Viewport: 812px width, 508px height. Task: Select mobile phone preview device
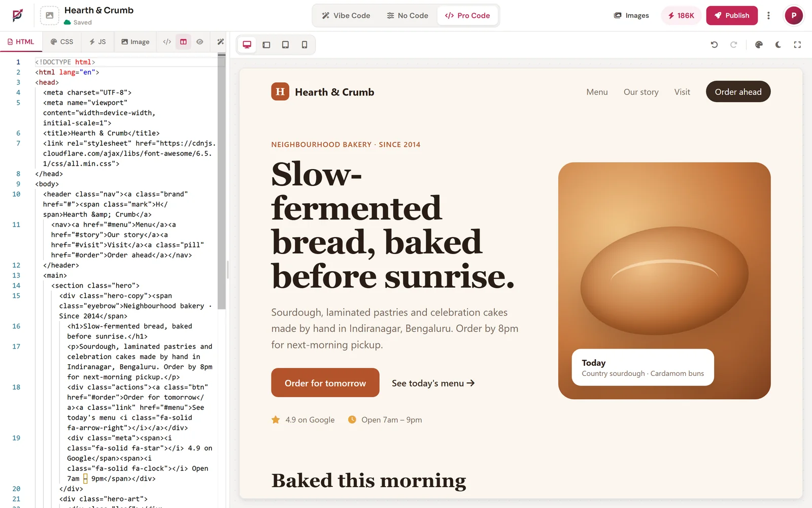pos(304,45)
